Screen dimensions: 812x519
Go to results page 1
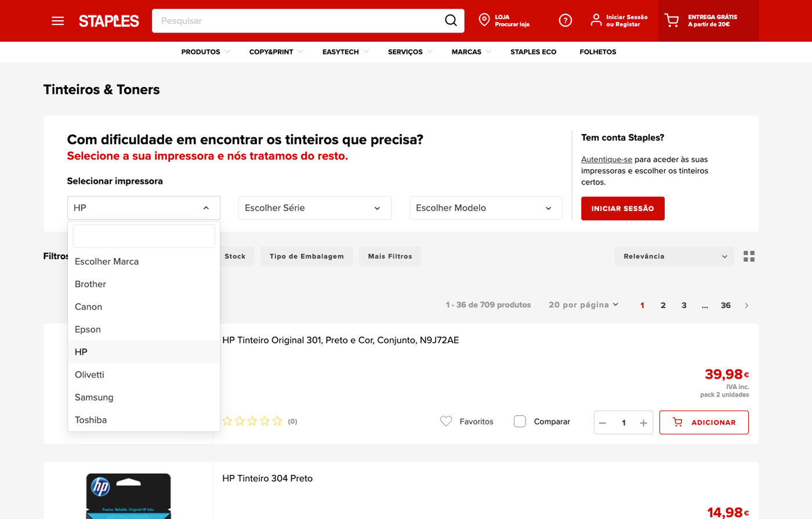[642, 306]
